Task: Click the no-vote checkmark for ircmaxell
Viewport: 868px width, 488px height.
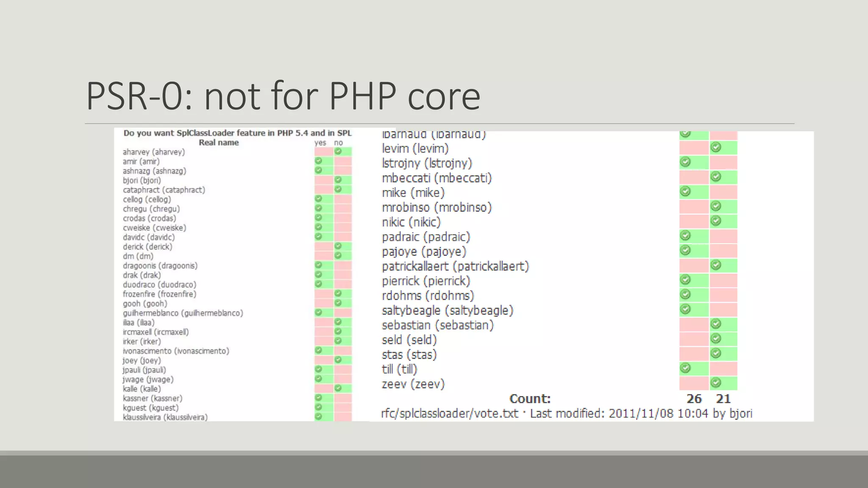Action: 338,331
